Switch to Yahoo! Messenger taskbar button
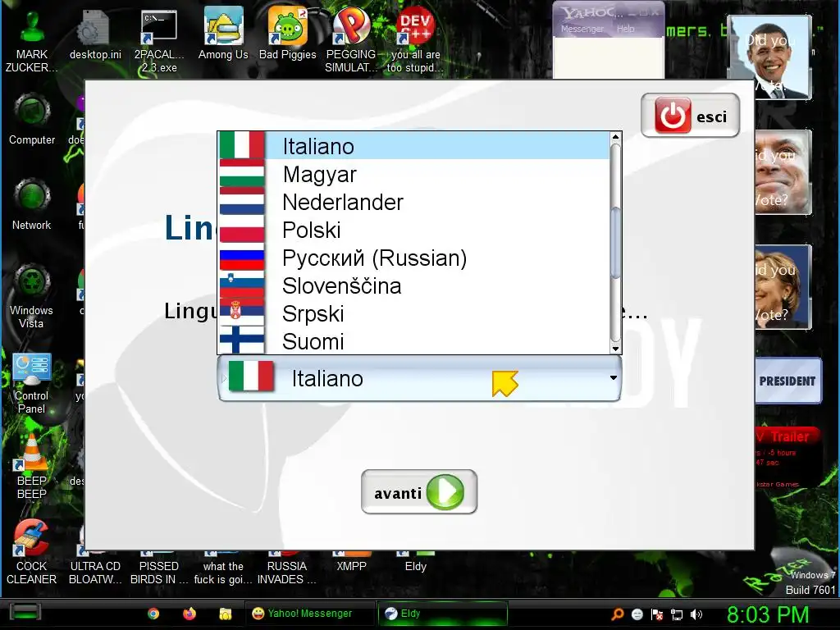Screen dimensions: 840x630 tap(309, 614)
